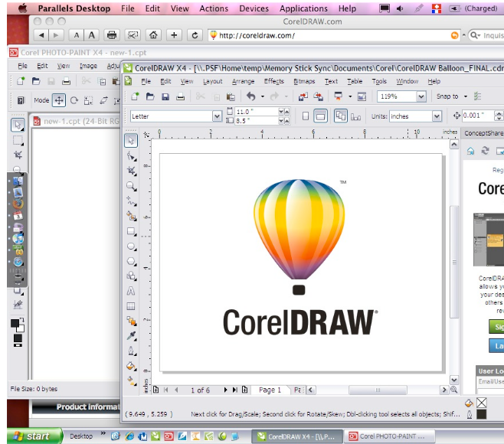
Task: Open the Units inches dropdown
Action: point(437,116)
